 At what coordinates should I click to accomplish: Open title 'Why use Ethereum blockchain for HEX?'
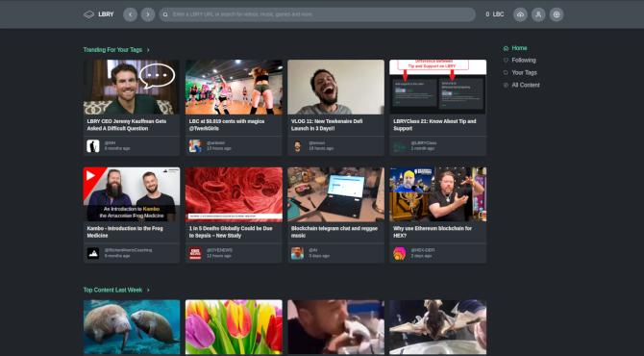pyautogui.click(x=433, y=232)
